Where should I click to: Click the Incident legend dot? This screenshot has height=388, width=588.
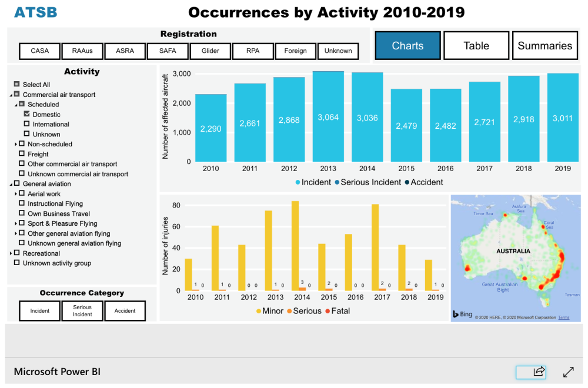click(298, 182)
